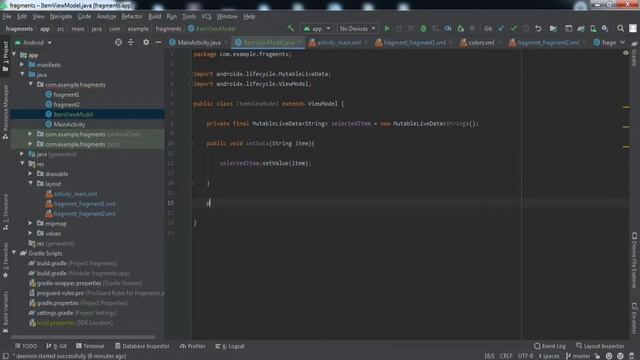The width and height of the screenshot is (640, 360).
Task: Open the Tools menu
Action: click(189, 17)
